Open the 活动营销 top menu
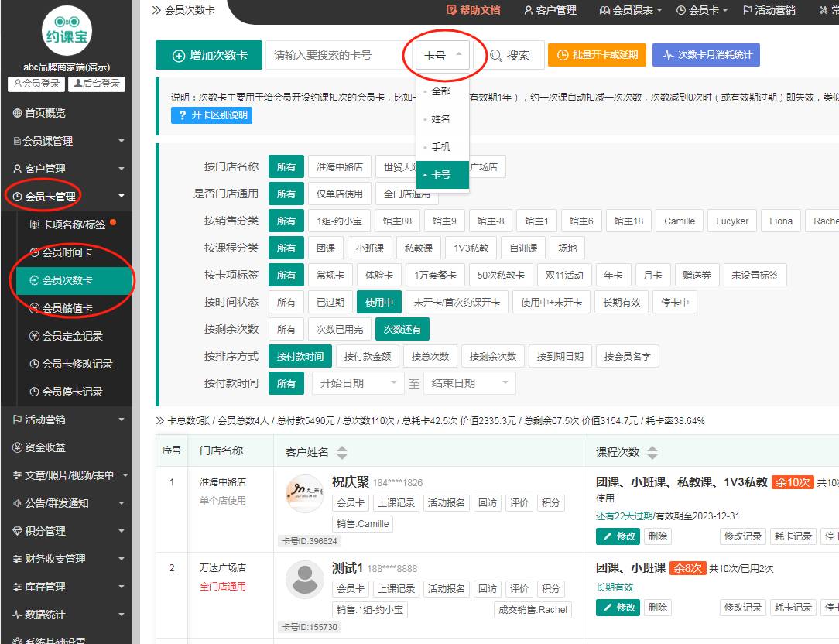The height and width of the screenshot is (644, 839). [x=769, y=10]
